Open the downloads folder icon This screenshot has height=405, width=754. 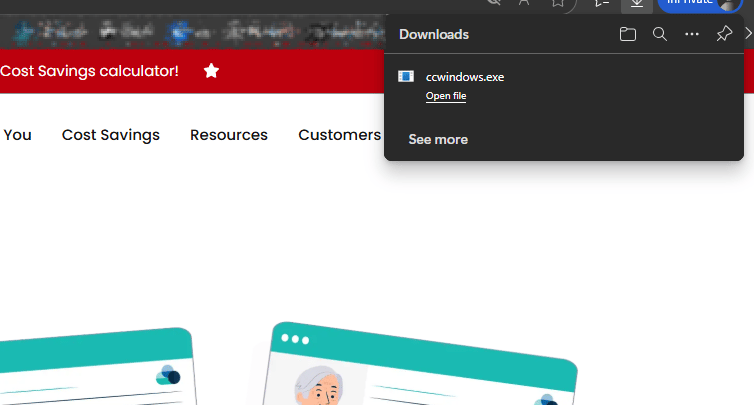click(x=628, y=34)
